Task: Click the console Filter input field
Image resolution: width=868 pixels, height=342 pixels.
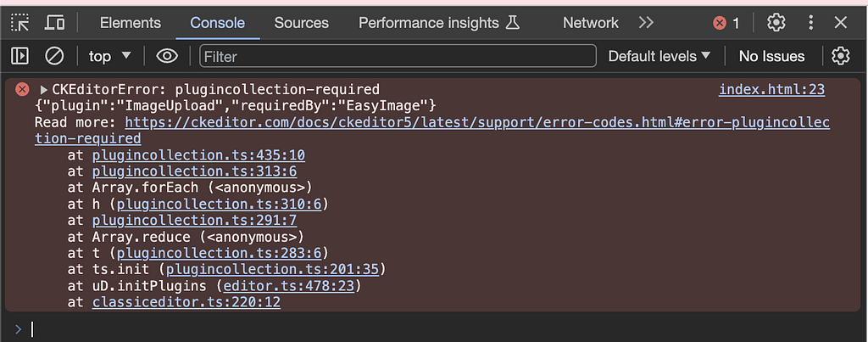Action: click(398, 56)
